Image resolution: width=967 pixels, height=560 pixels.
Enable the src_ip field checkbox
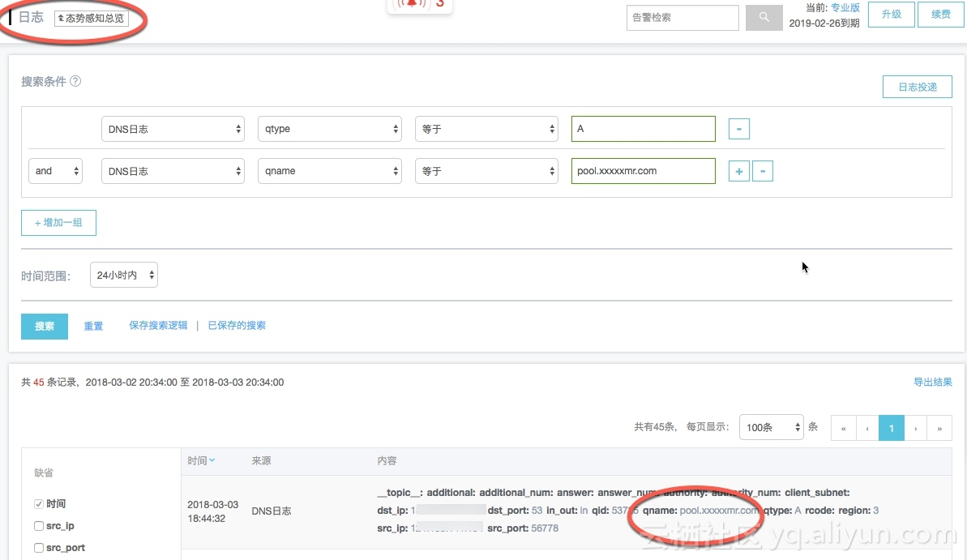(39, 526)
